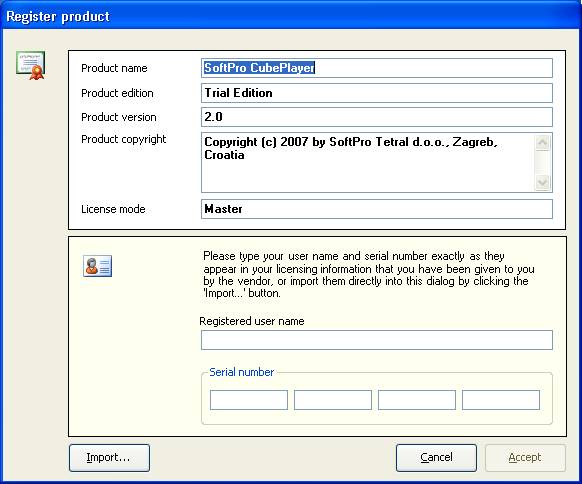Click the copyright scrollbar up arrow
This screenshot has width=582, height=484.
[543, 143]
